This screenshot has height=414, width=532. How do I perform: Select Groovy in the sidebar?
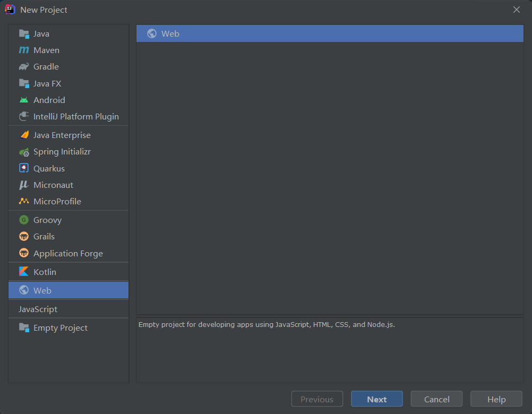point(68,220)
